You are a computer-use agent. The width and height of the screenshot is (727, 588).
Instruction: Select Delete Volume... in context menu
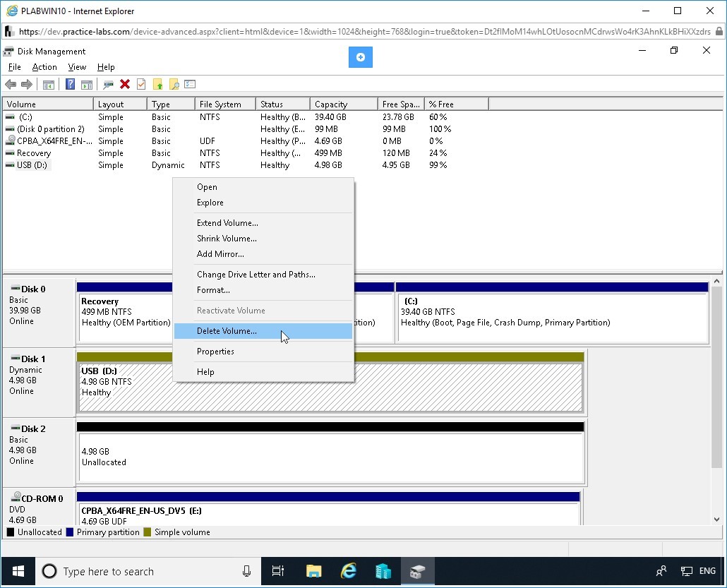pyautogui.click(x=263, y=331)
